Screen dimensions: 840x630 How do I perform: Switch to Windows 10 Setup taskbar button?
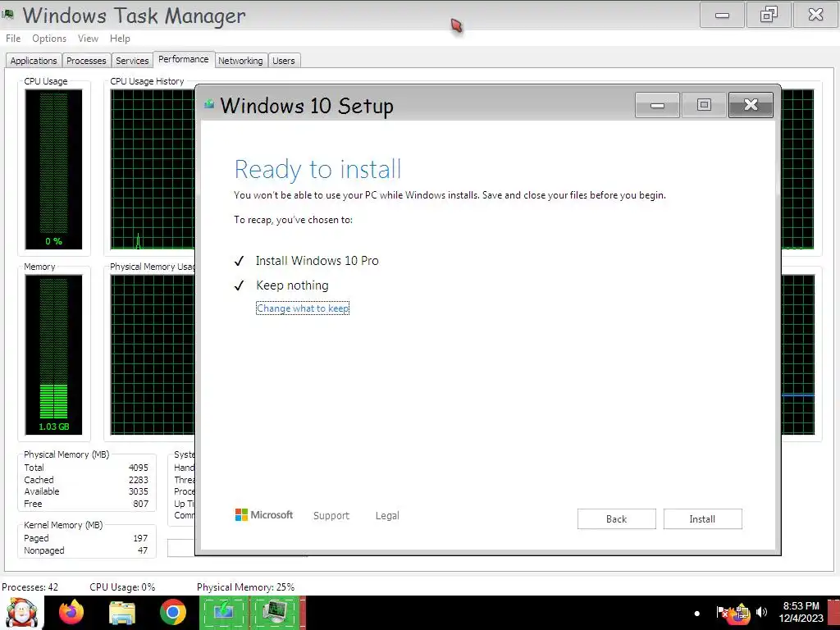[x=225, y=612]
